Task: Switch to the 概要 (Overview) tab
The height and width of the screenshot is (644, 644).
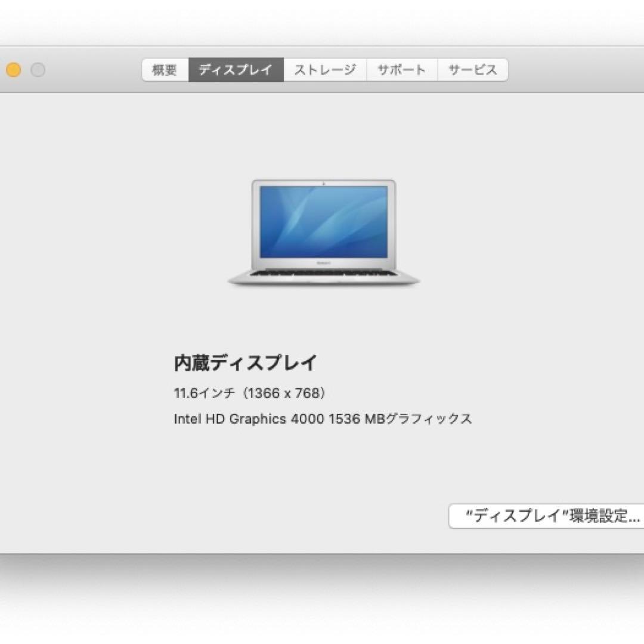Action: point(164,70)
